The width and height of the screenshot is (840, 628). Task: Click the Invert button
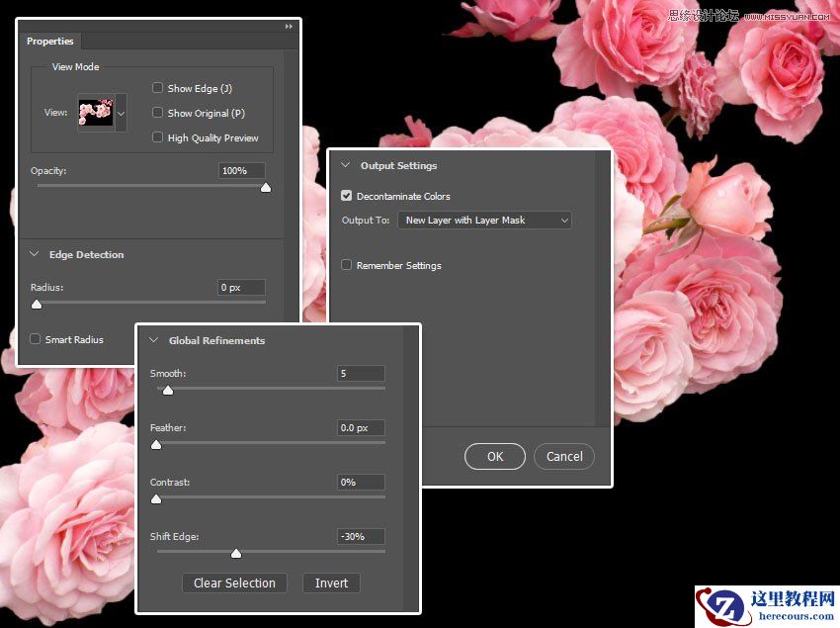[x=331, y=583]
